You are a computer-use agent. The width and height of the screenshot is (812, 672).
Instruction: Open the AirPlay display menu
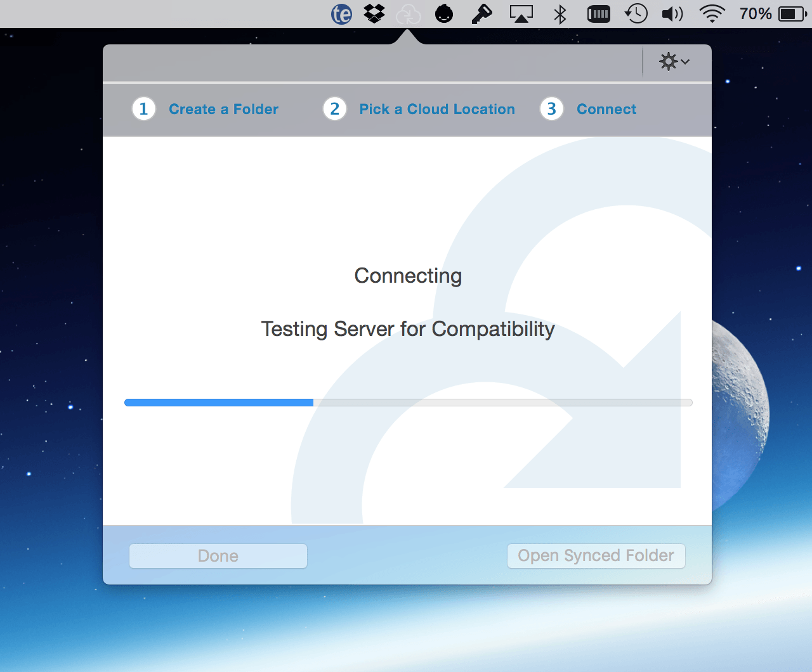521,14
